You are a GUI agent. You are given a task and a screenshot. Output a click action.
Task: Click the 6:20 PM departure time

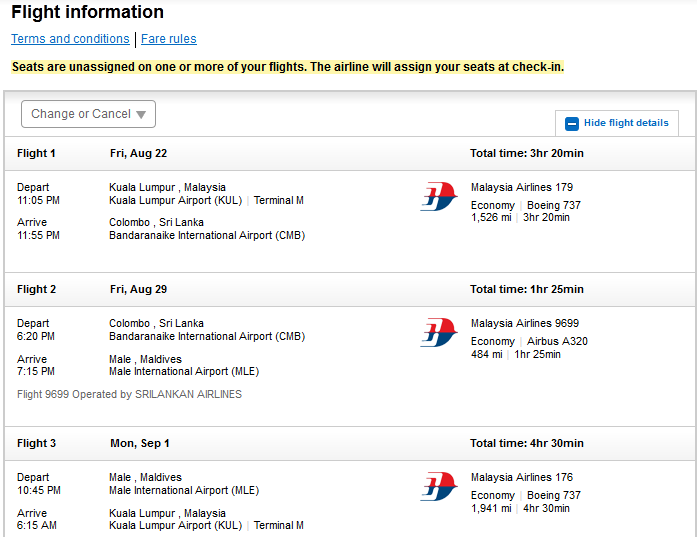36,337
